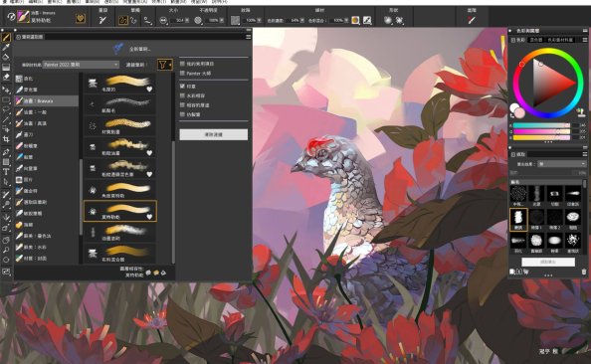Click the main color swatch circle
Screen dimensions: 591x364
[x=519, y=113]
